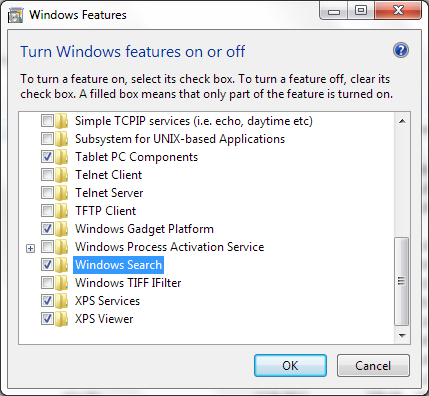429x396 pixels.
Task: Click the Tablet PC Components folder icon
Action: pos(62,157)
